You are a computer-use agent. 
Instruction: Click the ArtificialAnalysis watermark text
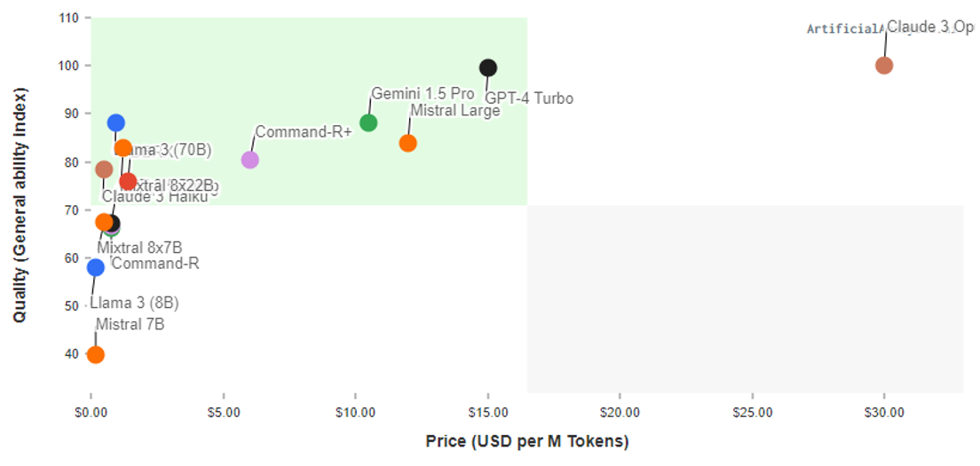(x=845, y=29)
